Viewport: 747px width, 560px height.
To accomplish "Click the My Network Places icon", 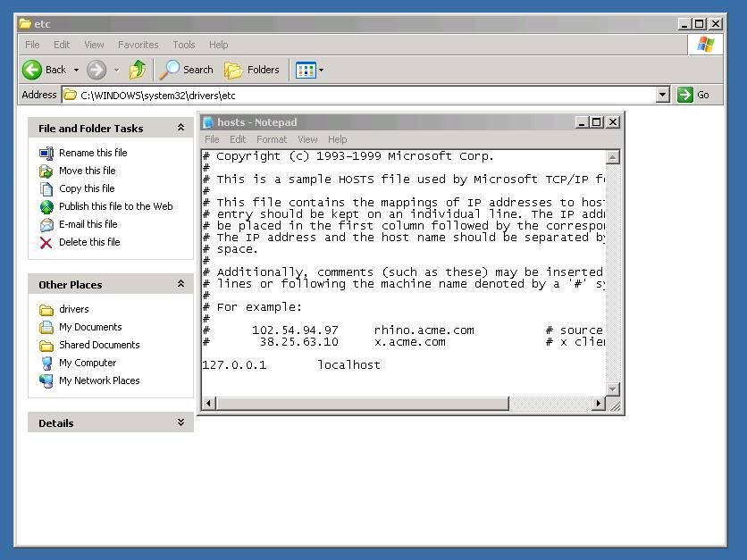I will tap(46, 381).
